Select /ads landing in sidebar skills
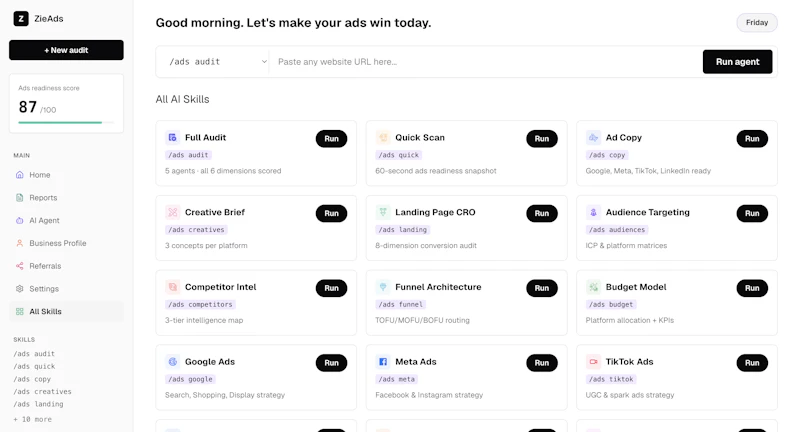This screenshot has height=432, width=800. [x=38, y=404]
